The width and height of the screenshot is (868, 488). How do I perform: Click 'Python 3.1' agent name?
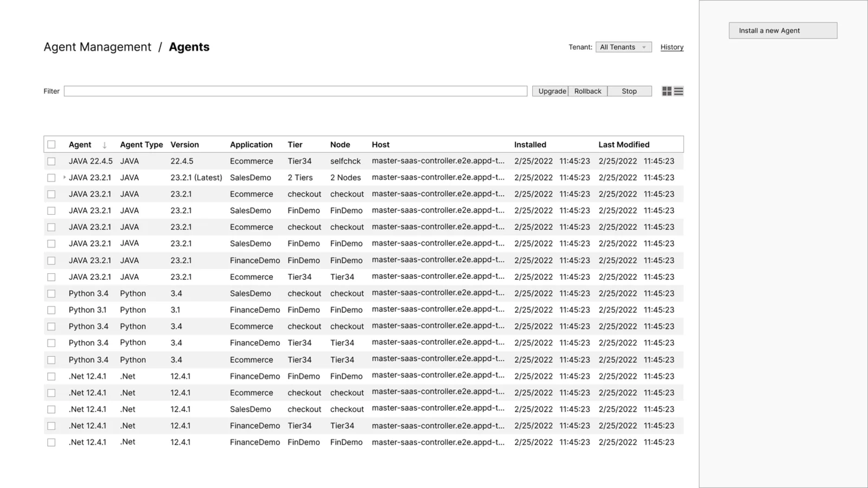click(x=87, y=310)
